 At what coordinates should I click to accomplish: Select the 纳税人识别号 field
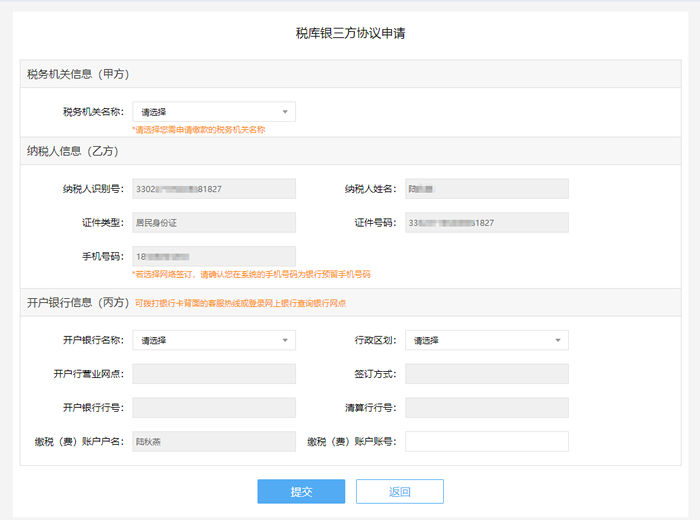pos(213,189)
